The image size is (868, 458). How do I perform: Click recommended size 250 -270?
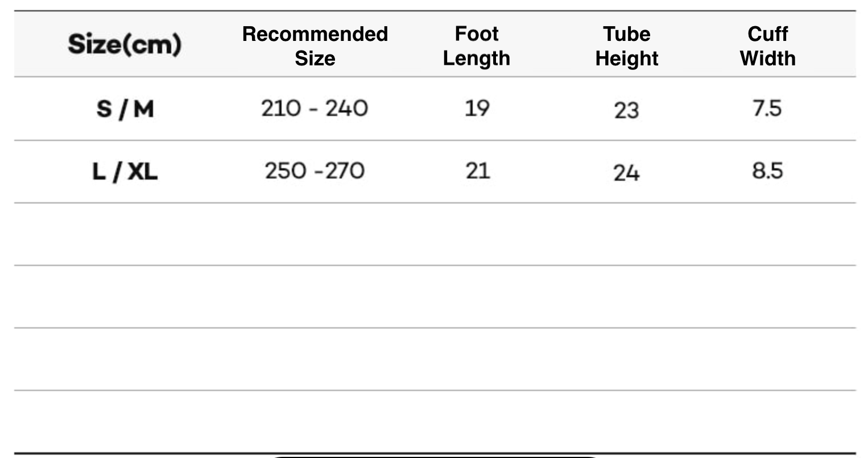click(x=315, y=171)
